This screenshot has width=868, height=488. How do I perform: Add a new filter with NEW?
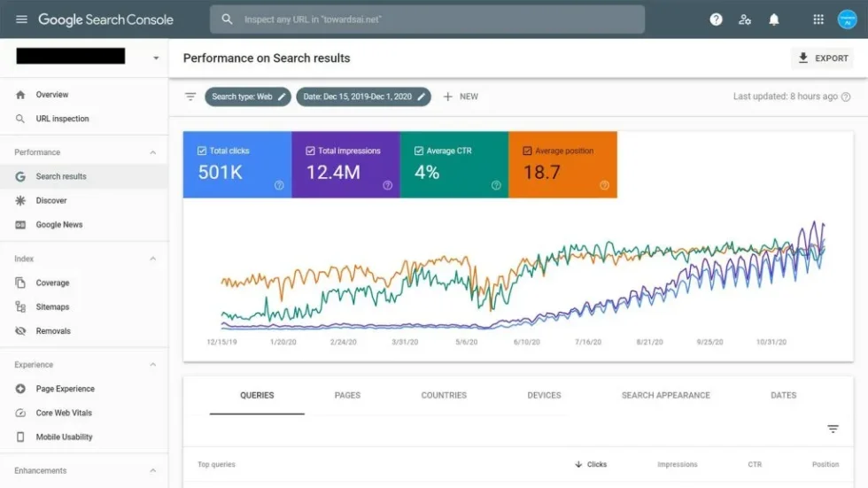[x=461, y=97]
